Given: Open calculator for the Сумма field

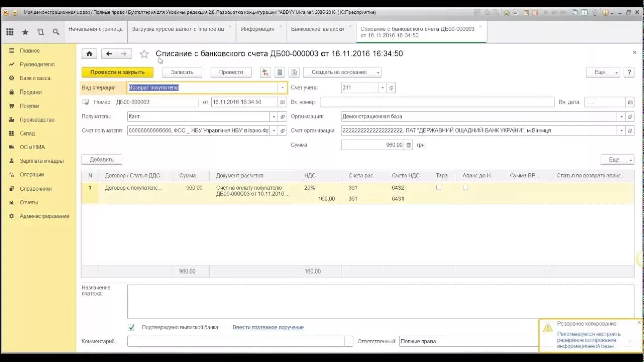Looking at the screenshot, I should click(408, 145).
